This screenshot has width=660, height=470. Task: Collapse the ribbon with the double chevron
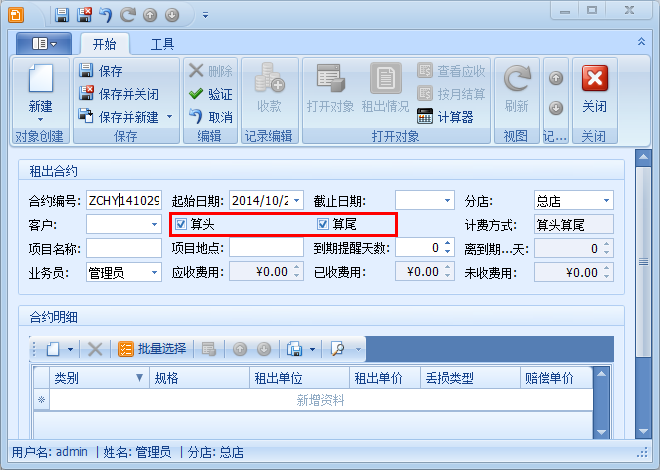click(x=641, y=41)
